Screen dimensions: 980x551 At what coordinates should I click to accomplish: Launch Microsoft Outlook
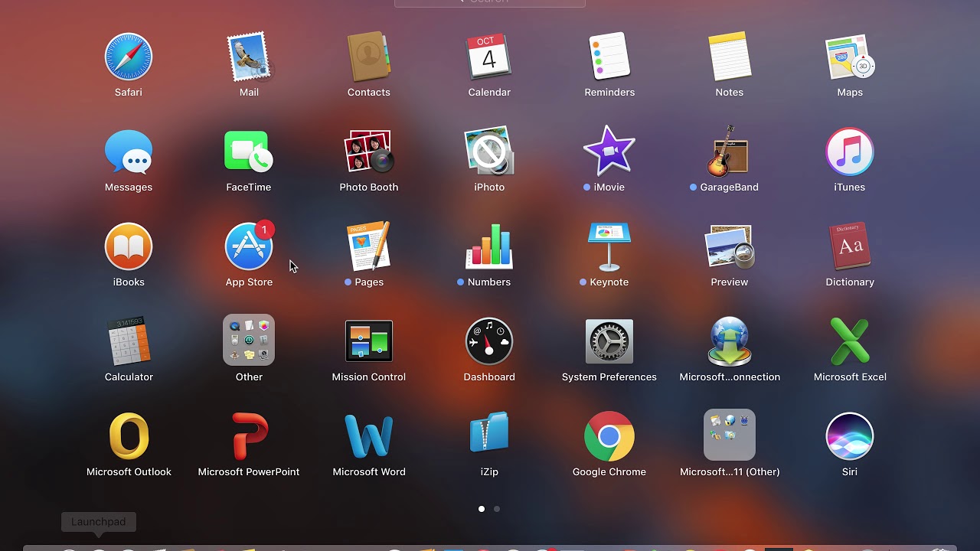tap(129, 436)
